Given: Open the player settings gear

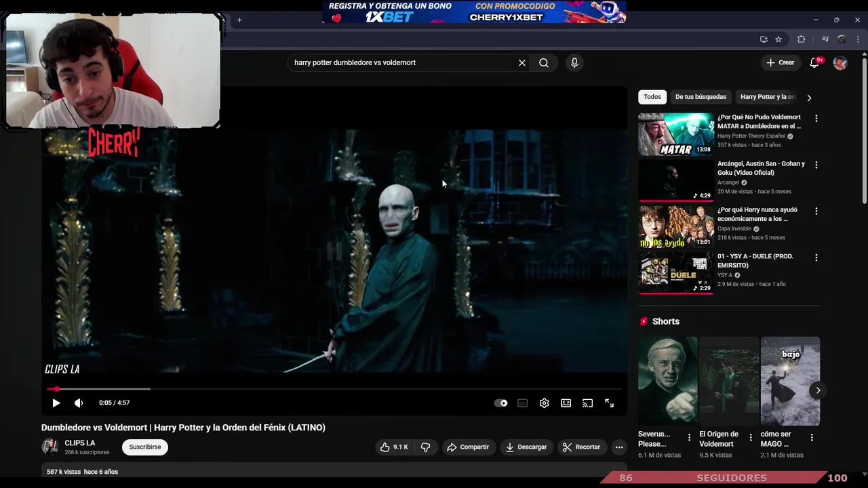Looking at the screenshot, I should coord(545,403).
